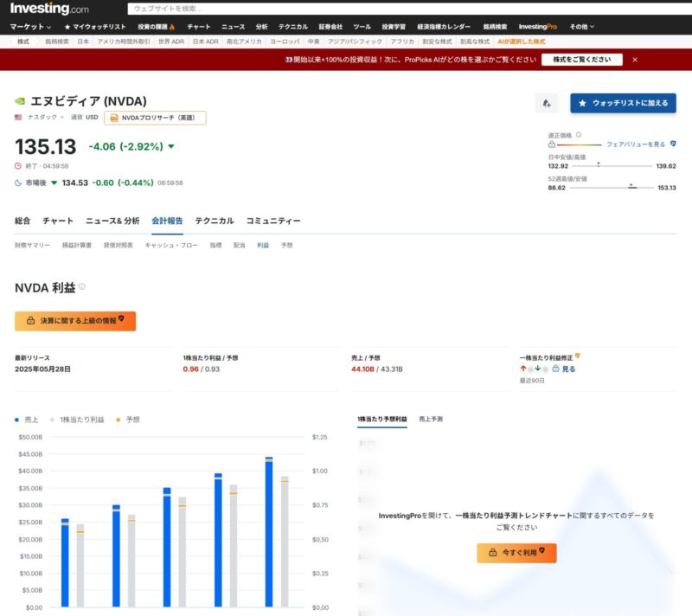Click the US flag icon next to ナスダック

pyautogui.click(x=18, y=118)
